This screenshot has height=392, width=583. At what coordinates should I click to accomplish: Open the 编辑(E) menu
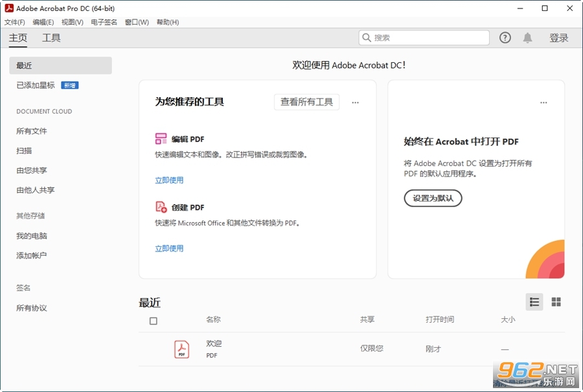click(x=43, y=22)
